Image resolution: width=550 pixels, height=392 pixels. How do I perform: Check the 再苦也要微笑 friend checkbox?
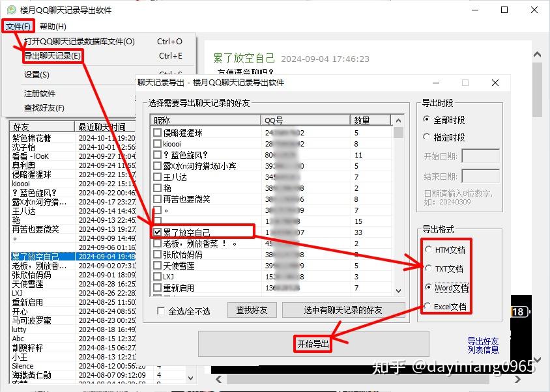pos(158,199)
